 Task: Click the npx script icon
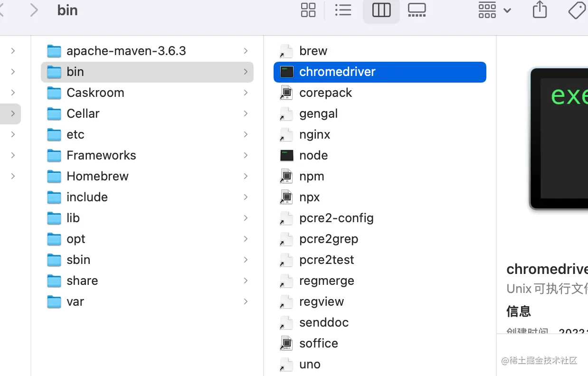pyautogui.click(x=286, y=197)
